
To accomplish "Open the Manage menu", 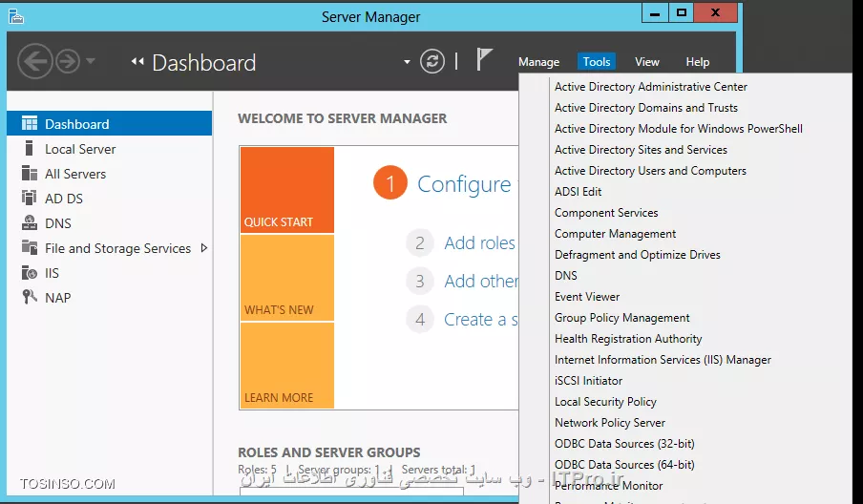I will coord(538,62).
